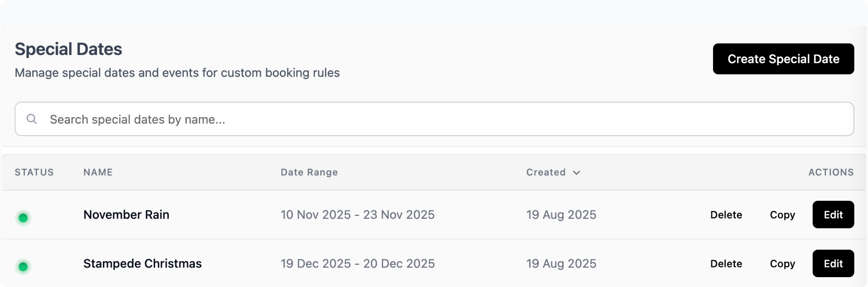Click the Created column sort chevron
Image resolution: width=868 pixels, height=287 pixels.
tap(576, 173)
